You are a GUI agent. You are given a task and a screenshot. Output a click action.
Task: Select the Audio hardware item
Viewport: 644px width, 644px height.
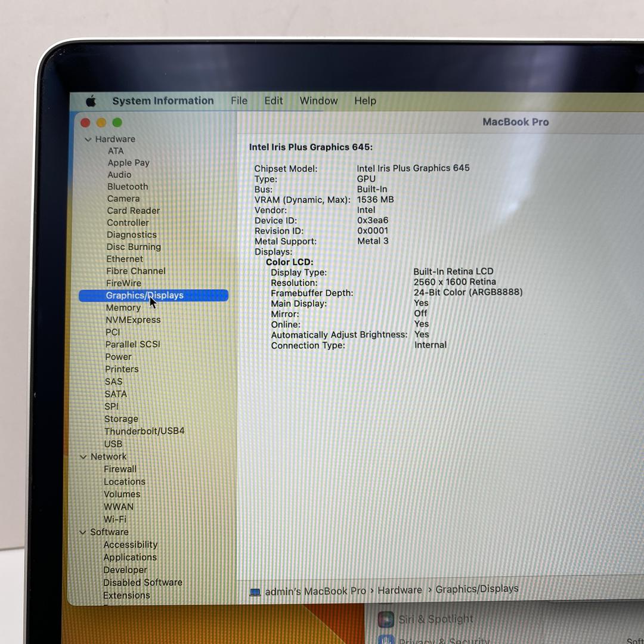pos(119,175)
